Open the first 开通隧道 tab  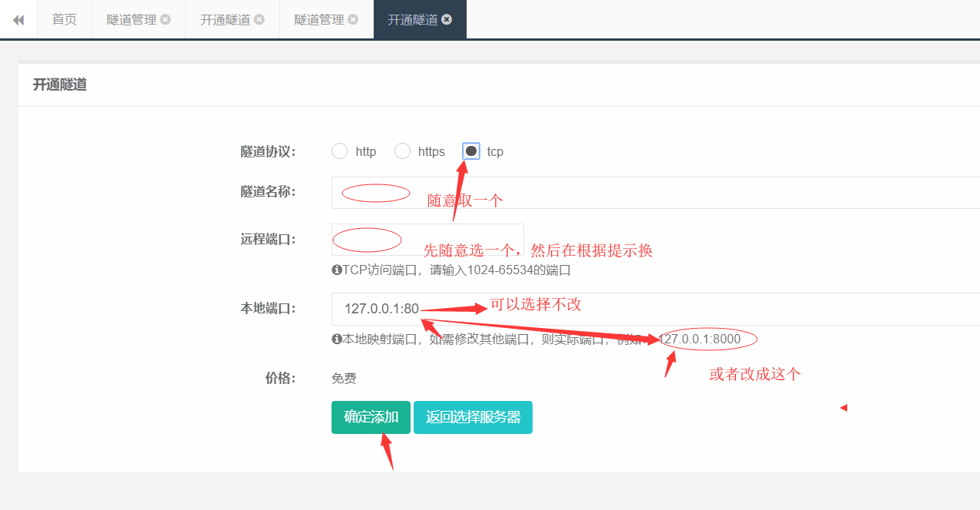tap(226, 20)
